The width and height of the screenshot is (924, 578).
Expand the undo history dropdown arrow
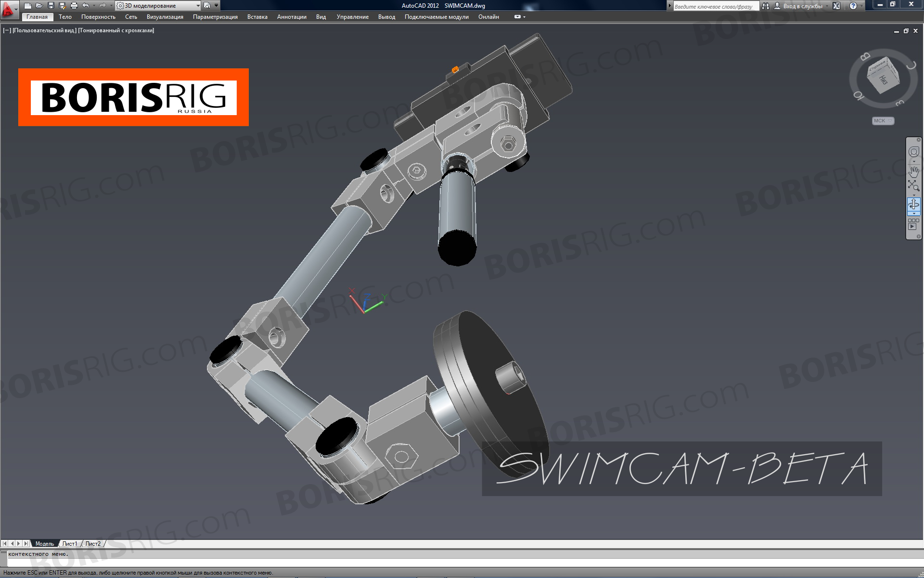pos(94,6)
